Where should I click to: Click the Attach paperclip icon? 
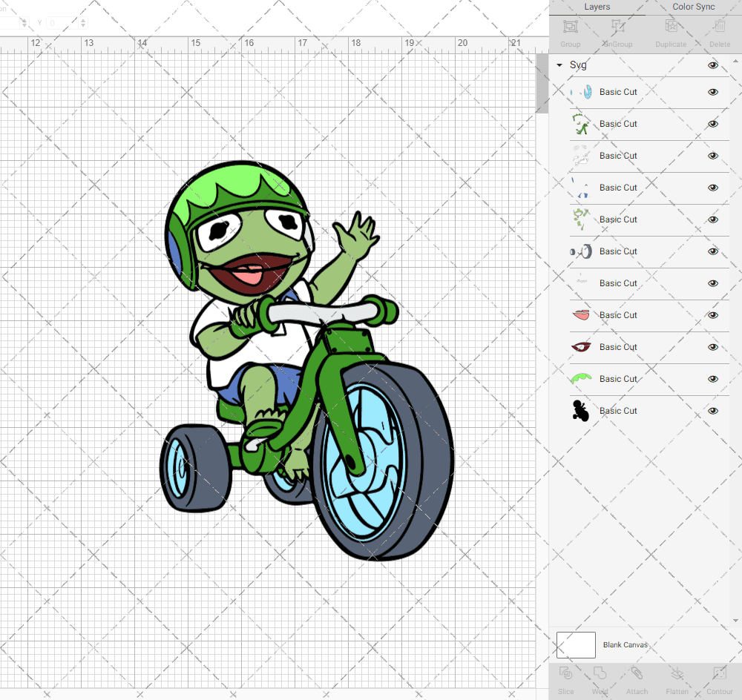[x=637, y=673]
